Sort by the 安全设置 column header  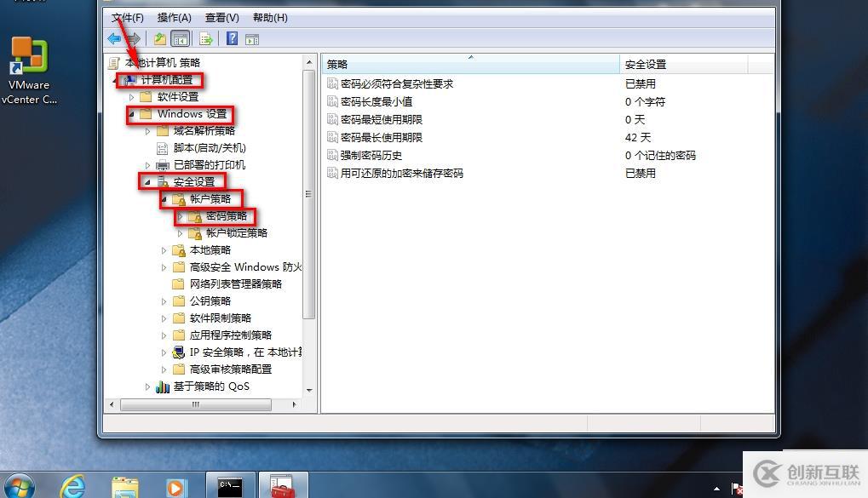pyautogui.click(x=684, y=64)
